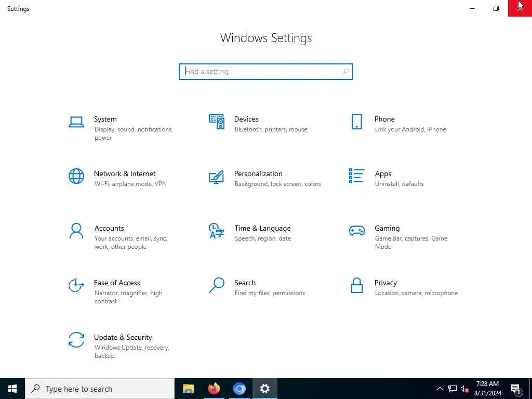Image resolution: width=532 pixels, height=399 pixels.
Task: Minimize the Settings window
Action: pos(472,8)
